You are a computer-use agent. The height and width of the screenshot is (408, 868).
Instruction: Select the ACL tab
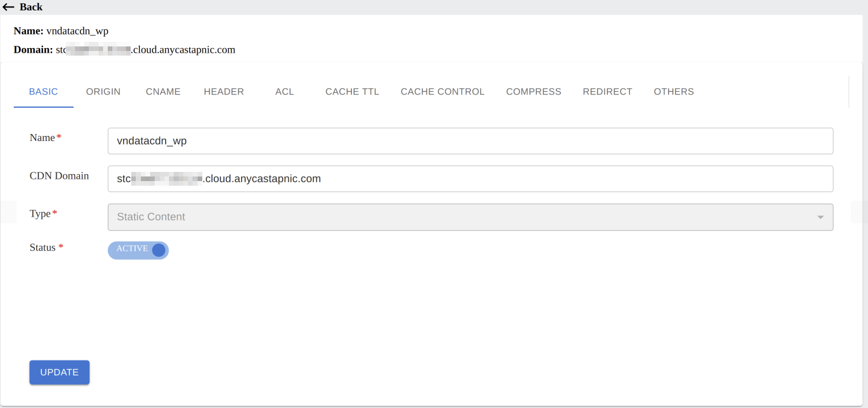pyautogui.click(x=284, y=92)
